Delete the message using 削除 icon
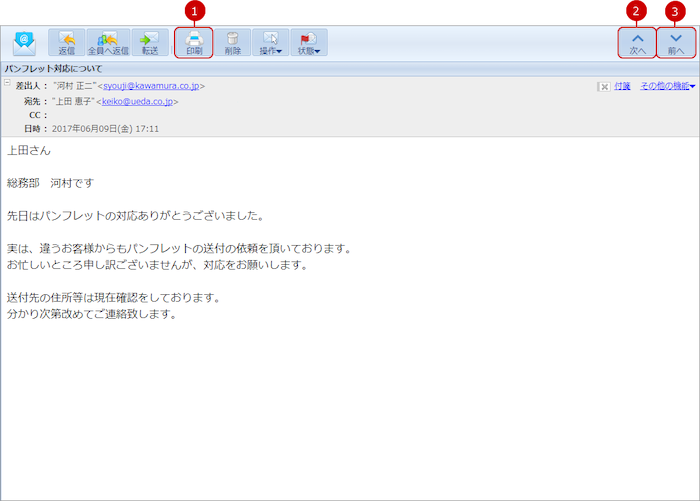This screenshot has height=501, width=700. [x=232, y=42]
